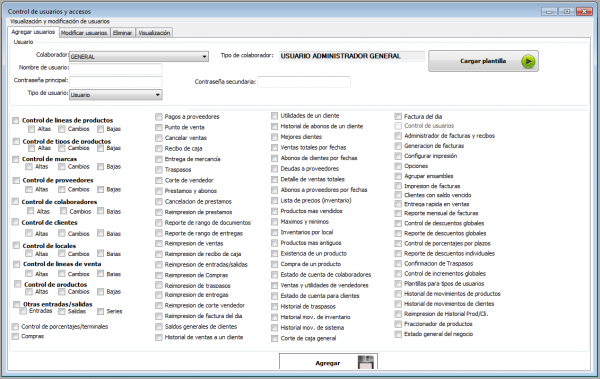This screenshot has height=379, width=600.
Task: Enable Control de descuentos globales
Action: pos(398,223)
